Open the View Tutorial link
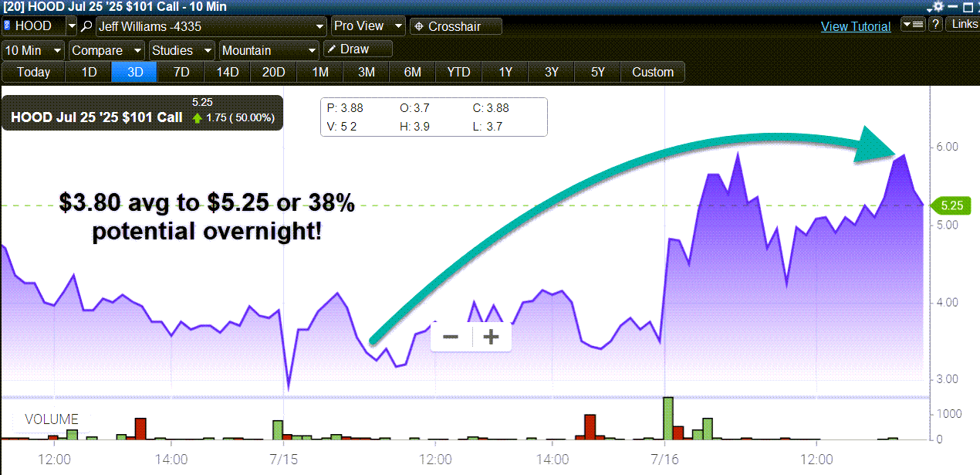Image resolution: width=980 pixels, height=475 pixels. (x=856, y=26)
